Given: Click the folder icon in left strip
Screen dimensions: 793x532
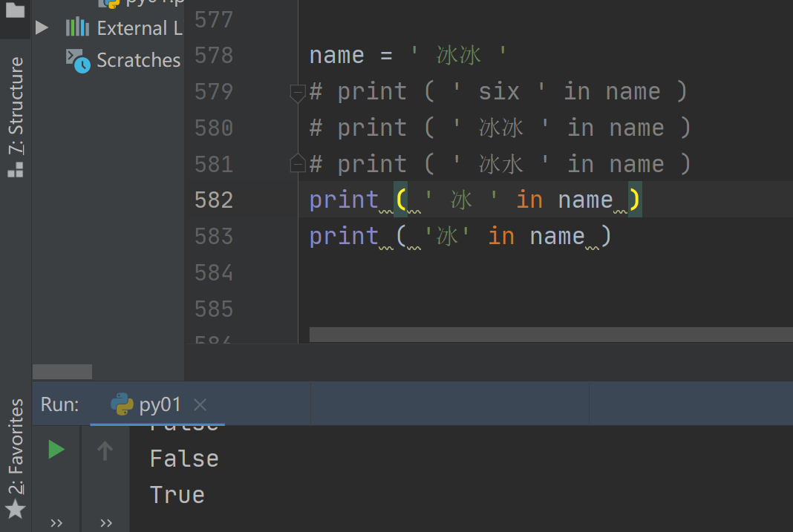Looking at the screenshot, I should pos(15,10).
